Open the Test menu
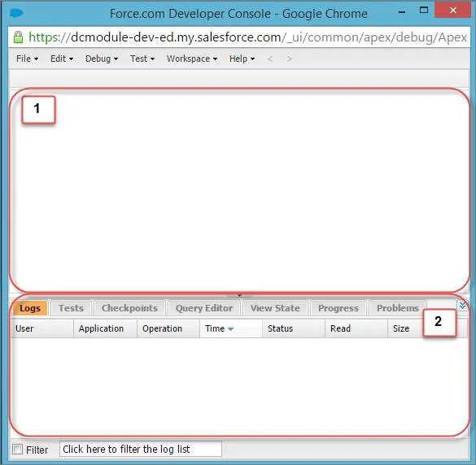The height and width of the screenshot is (465, 476). click(142, 59)
